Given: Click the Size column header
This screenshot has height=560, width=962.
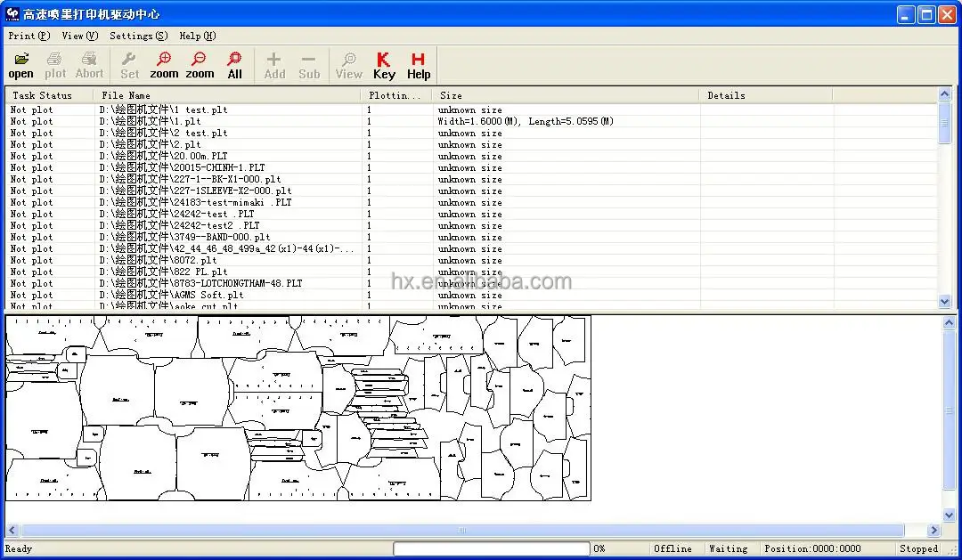Looking at the screenshot, I should click(x=566, y=95).
